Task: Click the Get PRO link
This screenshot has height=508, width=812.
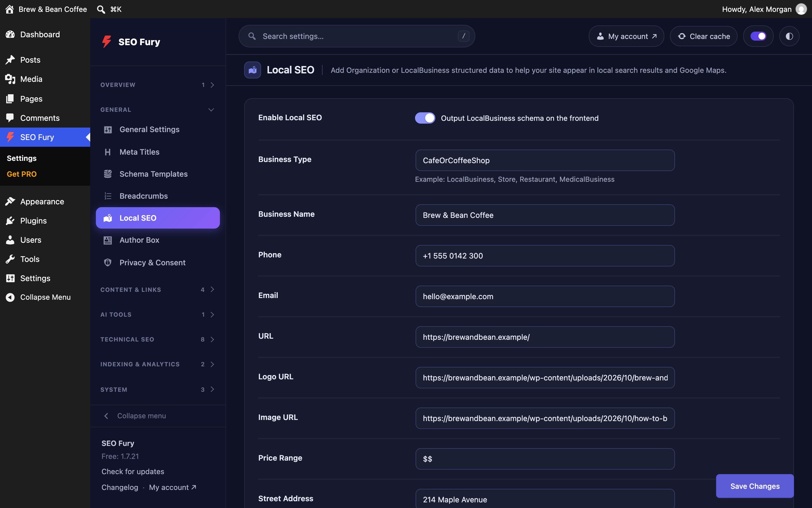Action: tap(22, 174)
